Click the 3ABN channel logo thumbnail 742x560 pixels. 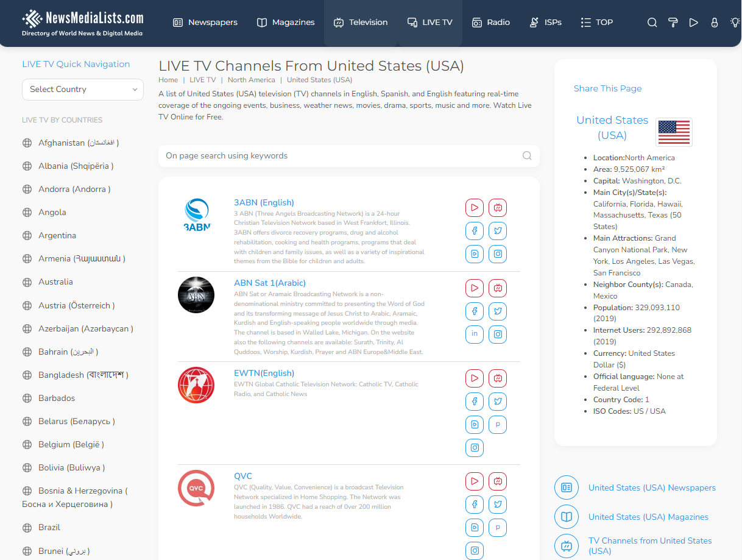pos(196,214)
